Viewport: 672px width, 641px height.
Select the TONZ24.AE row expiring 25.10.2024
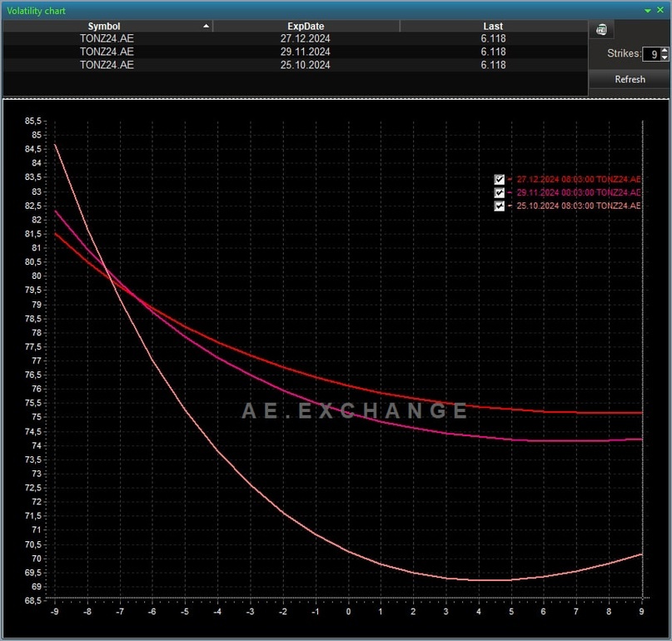coord(296,65)
